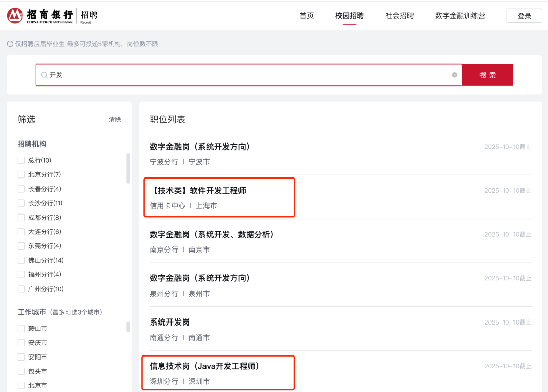Viewport: 548px width, 392px height.
Task: Select 鞍山市 in the work city list
Action: click(21, 328)
